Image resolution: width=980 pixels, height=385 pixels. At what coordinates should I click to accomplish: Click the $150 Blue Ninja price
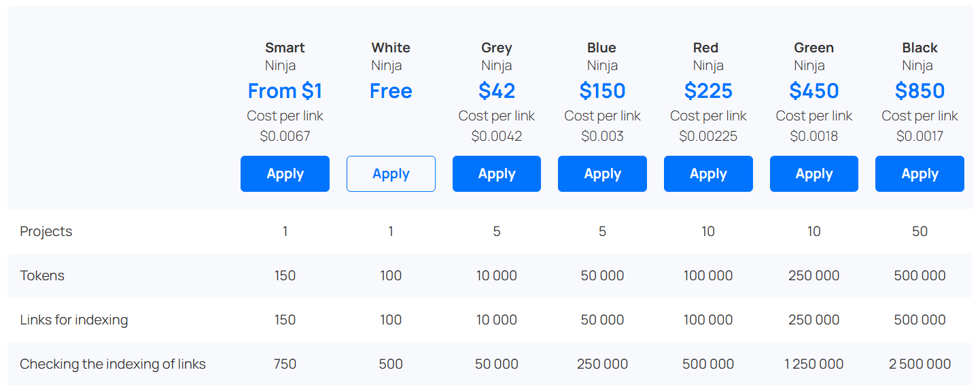pos(602,91)
